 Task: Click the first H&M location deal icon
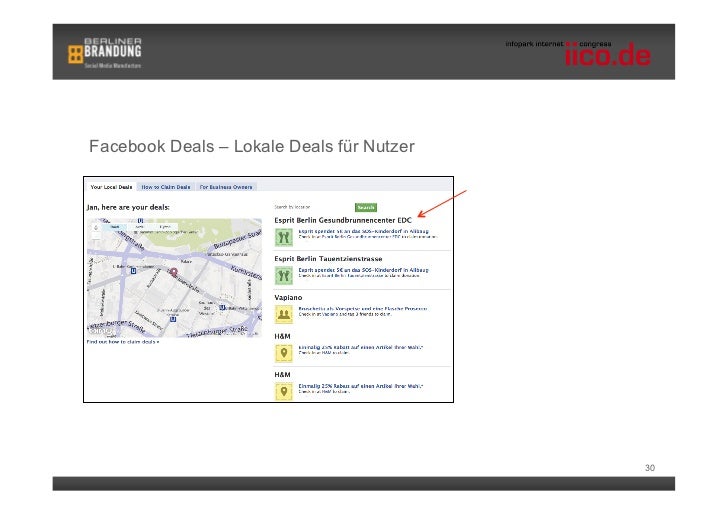point(284,353)
